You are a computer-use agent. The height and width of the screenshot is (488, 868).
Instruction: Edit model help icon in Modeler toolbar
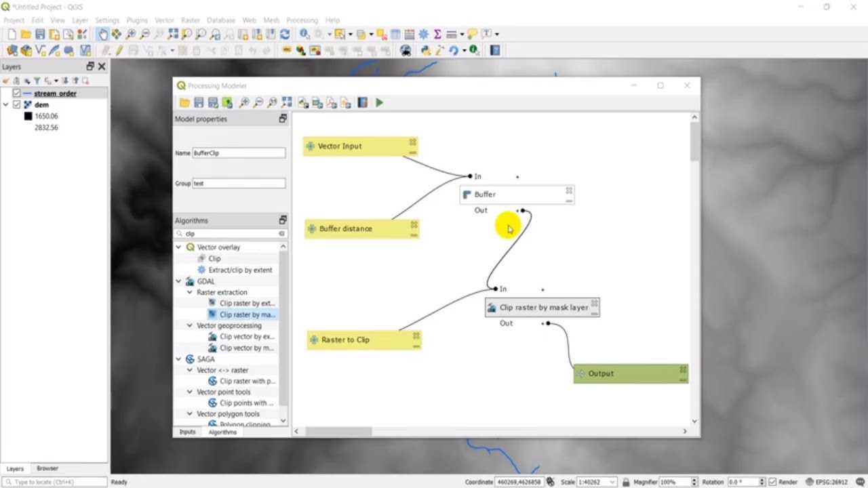tap(363, 102)
